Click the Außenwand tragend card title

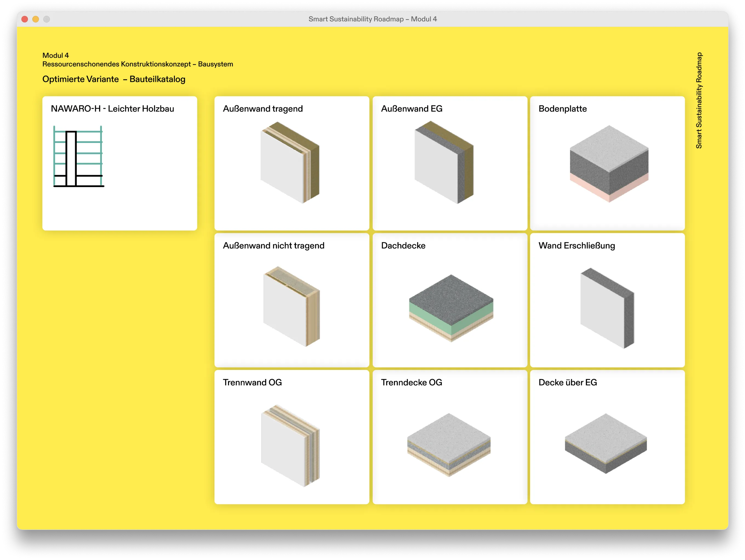tap(263, 109)
